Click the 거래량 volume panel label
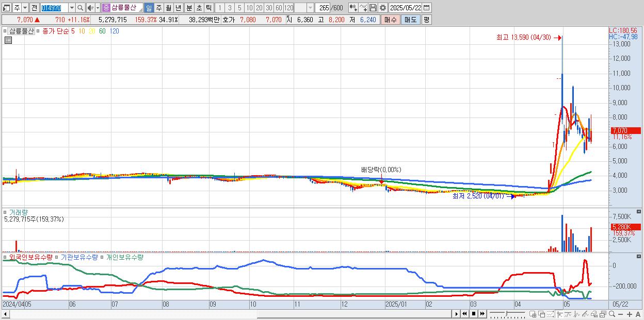The image size is (644, 320). point(18,212)
